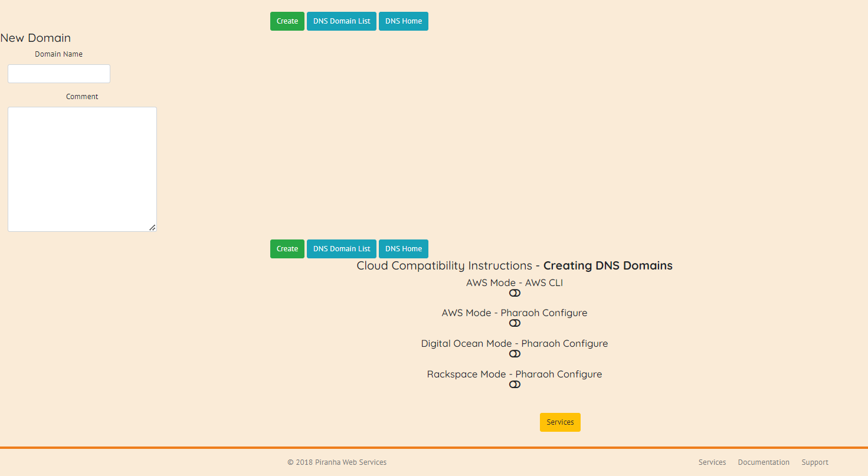The image size is (868, 476).
Task: Toggle the Rackspace Mode instructions icon
Action: (x=515, y=385)
